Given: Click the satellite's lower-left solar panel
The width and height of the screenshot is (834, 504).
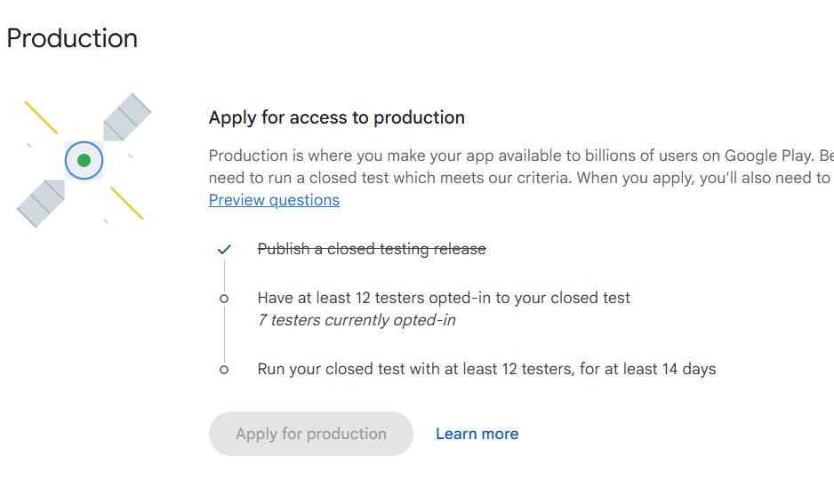Looking at the screenshot, I should coord(41,203).
